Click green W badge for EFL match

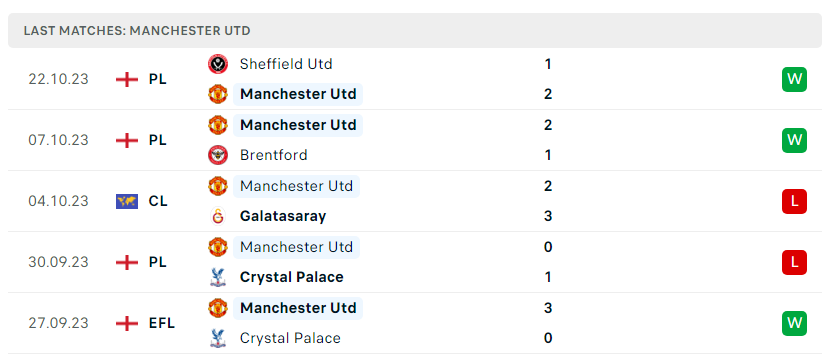(x=794, y=323)
